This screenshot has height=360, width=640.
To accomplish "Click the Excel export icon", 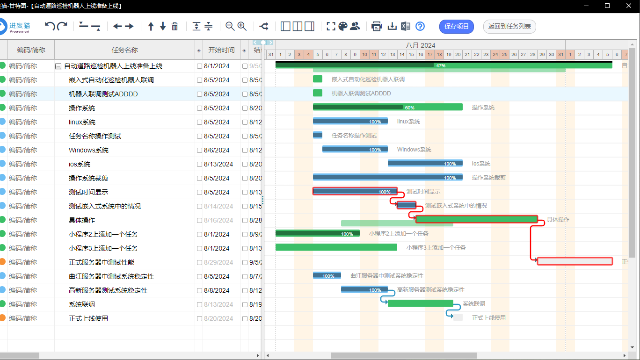I will pos(405,26).
